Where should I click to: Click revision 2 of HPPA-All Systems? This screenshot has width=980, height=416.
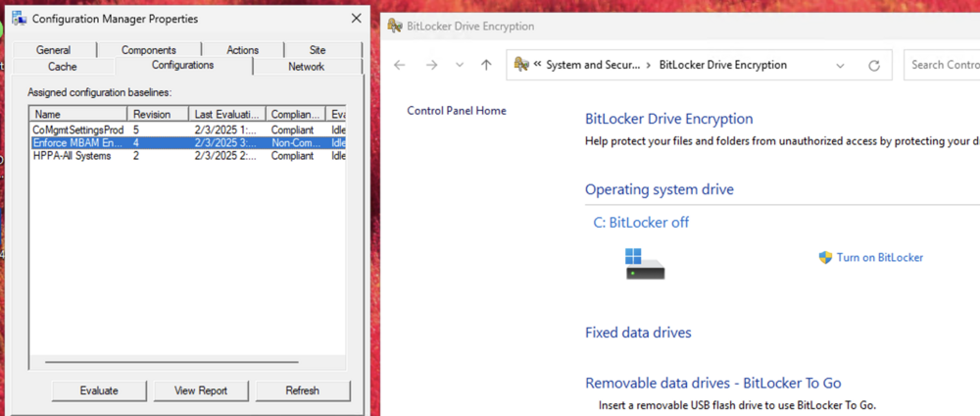pyautogui.click(x=136, y=156)
